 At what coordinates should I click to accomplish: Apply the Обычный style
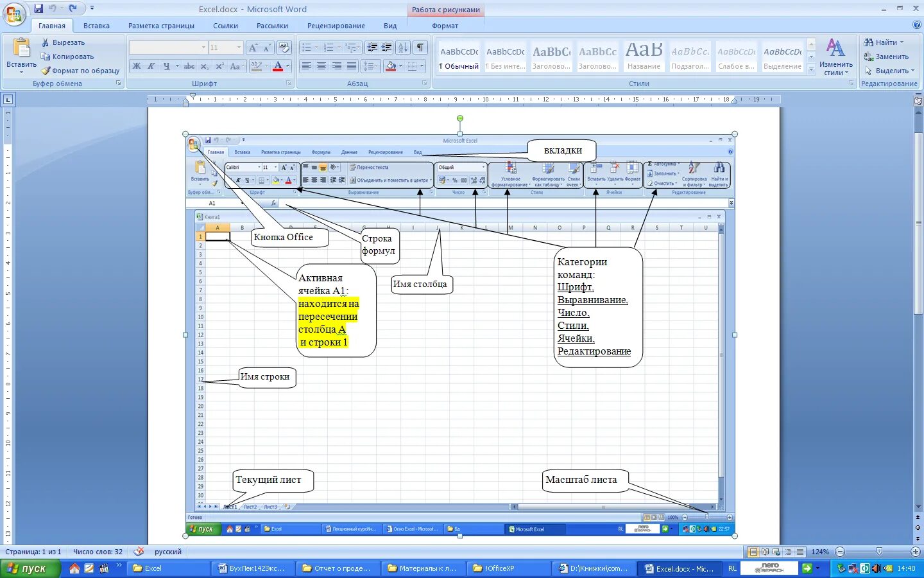pos(459,57)
